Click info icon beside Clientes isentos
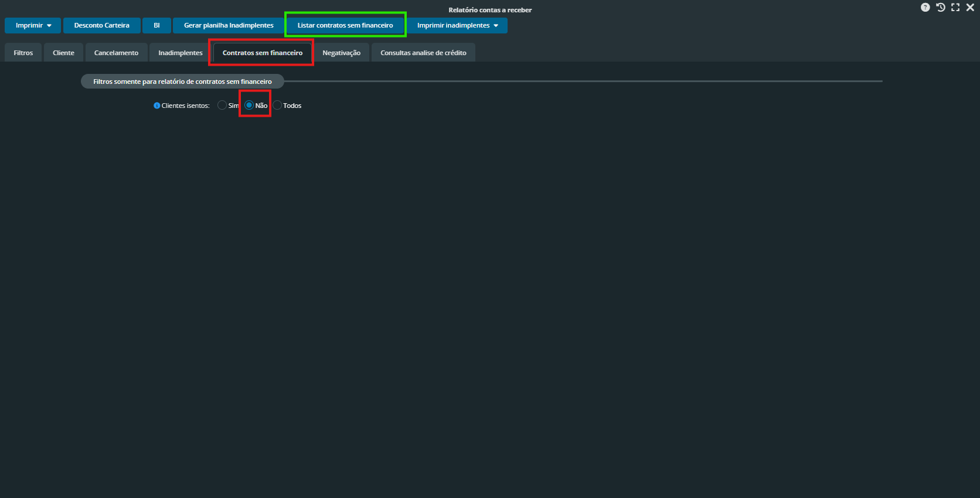This screenshot has height=498, width=980. (x=156, y=106)
